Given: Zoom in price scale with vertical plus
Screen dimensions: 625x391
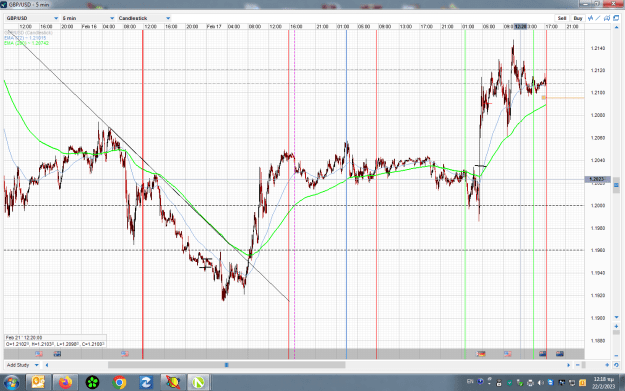Looking at the screenshot, I should pyautogui.click(x=616, y=326).
